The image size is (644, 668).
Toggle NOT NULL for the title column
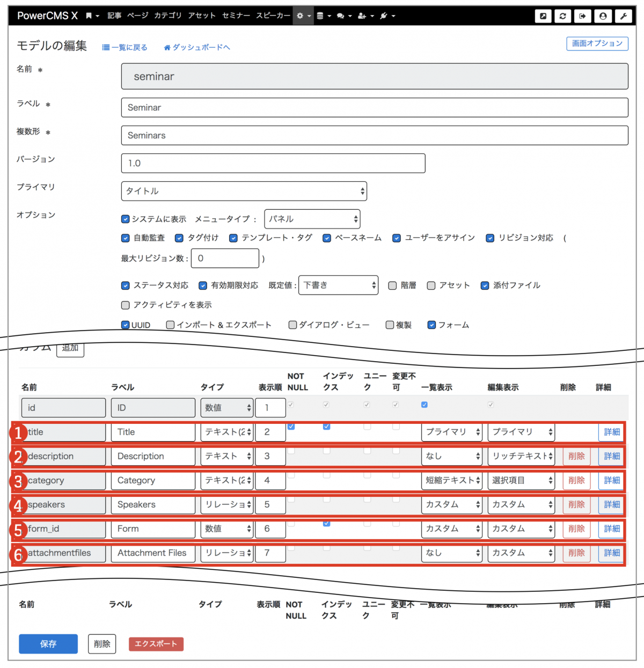(x=291, y=426)
